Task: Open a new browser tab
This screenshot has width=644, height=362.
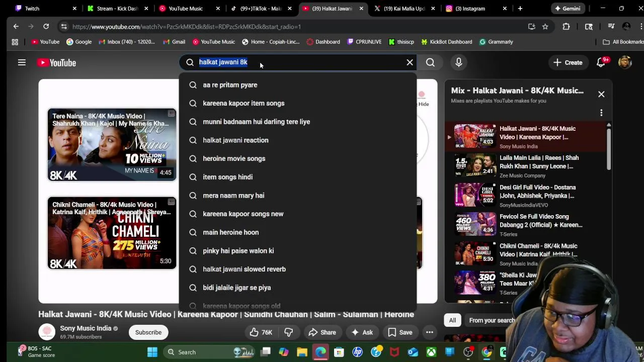Action: click(x=520, y=9)
